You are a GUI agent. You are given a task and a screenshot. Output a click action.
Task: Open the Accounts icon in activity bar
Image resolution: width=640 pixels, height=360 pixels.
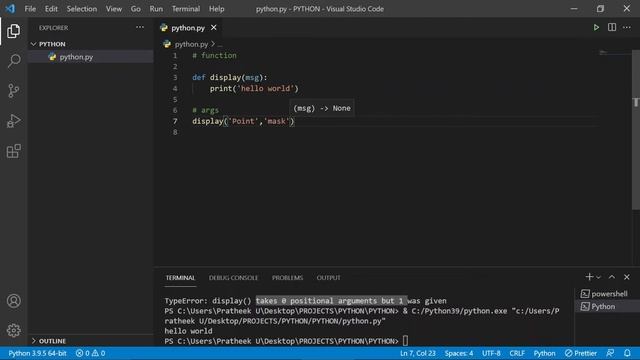(x=13, y=301)
